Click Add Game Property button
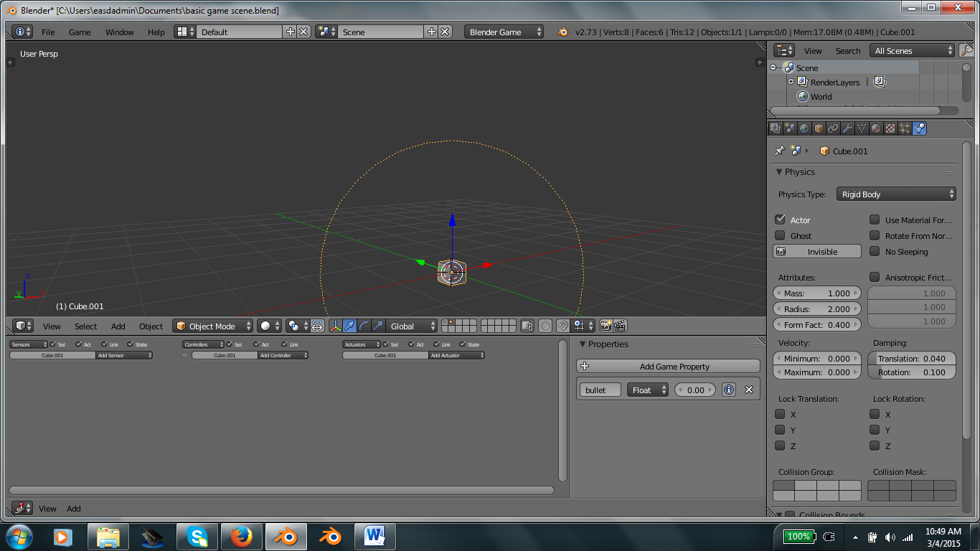The height and width of the screenshot is (551, 980). coord(668,366)
